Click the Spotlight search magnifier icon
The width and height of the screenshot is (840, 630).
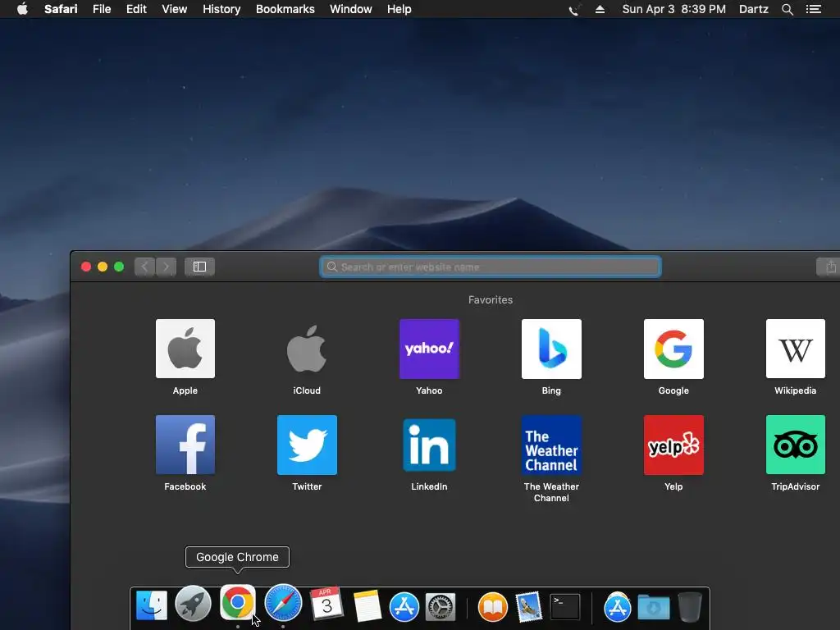[x=787, y=9]
